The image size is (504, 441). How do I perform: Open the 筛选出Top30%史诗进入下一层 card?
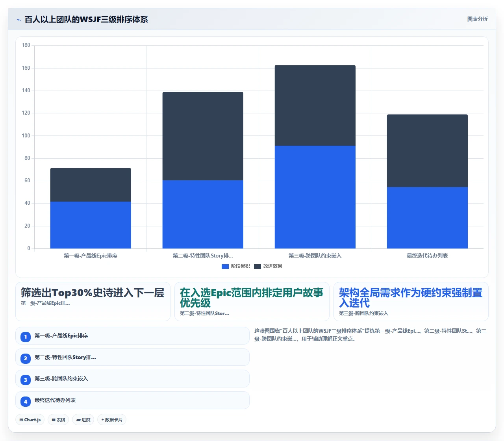pos(93,302)
